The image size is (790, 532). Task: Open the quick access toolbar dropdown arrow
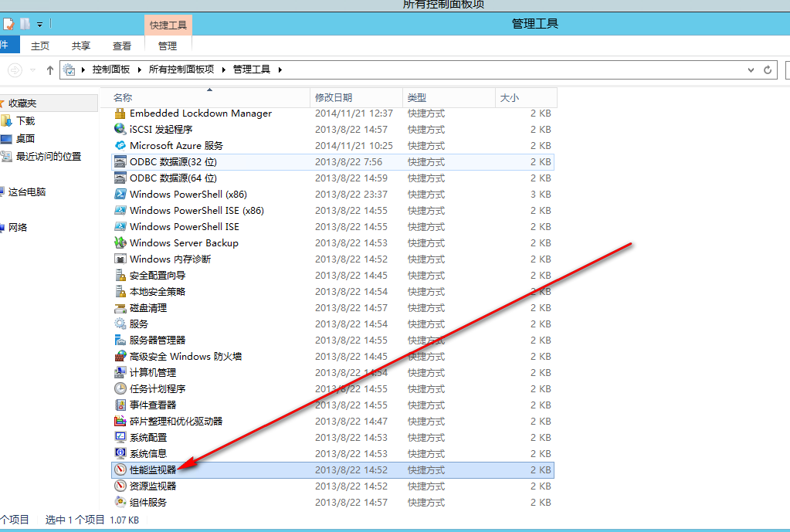[x=39, y=25]
